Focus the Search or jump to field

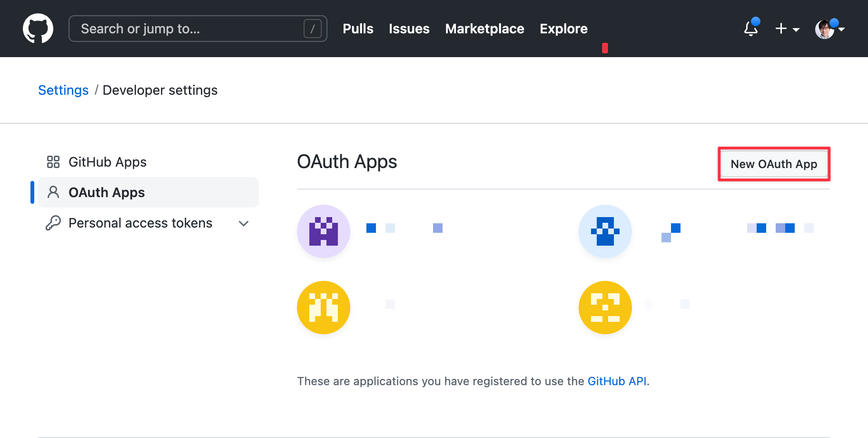(197, 29)
